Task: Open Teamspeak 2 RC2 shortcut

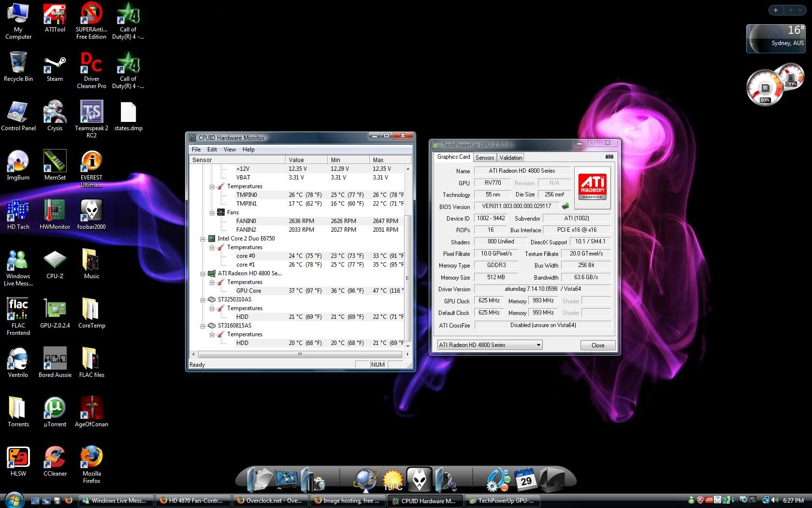Action: (91, 120)
